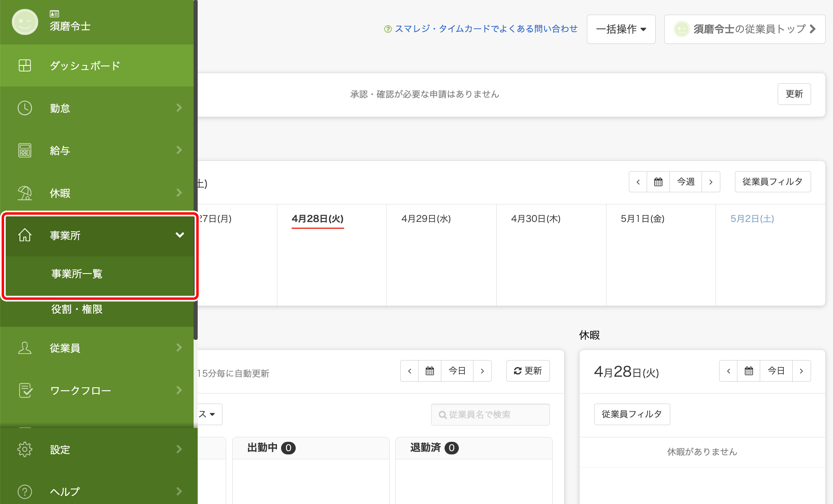Image resolution: width=833 pixels, height=504 pixels.
Task: Select ワークフロー menu label
Action: [81, 391]
